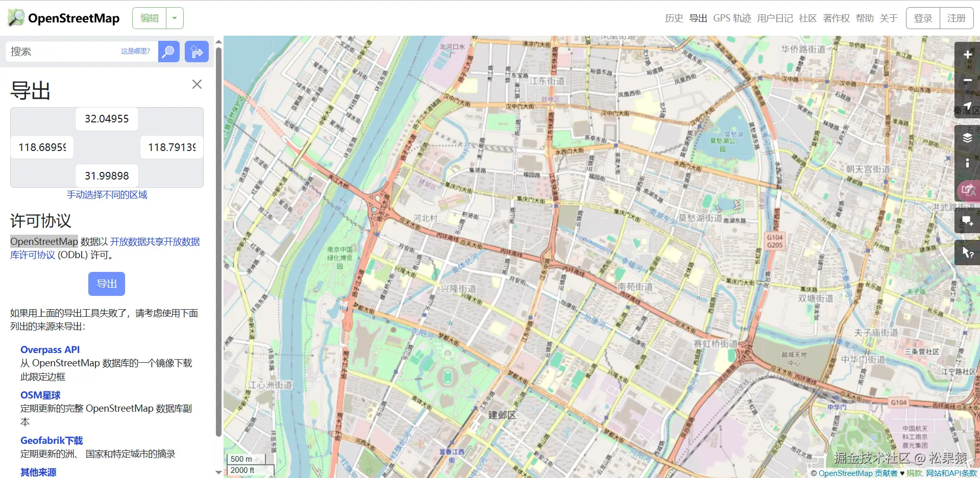980x478 pixels.
Task: Open the 网站和API条款 terms link
Action: click(x=951, y=473)
